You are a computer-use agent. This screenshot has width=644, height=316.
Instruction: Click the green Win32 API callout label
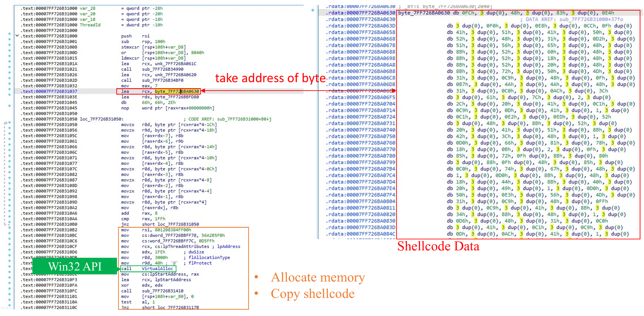coord(75,266)
